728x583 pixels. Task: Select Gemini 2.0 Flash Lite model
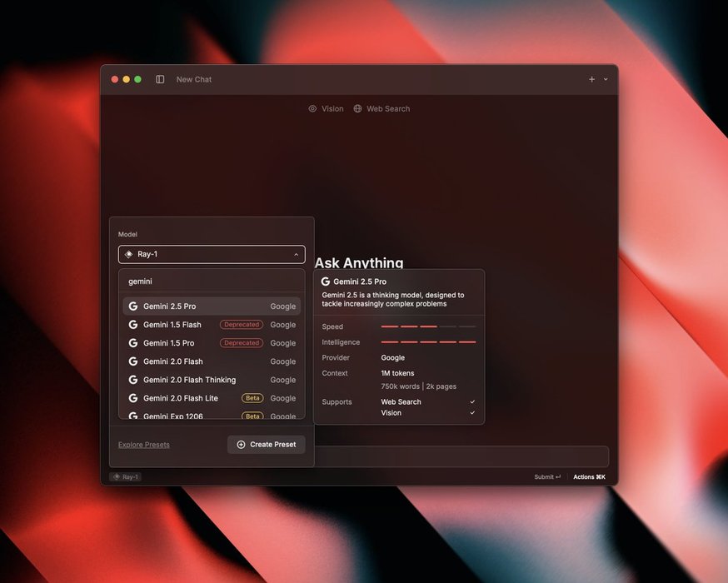tap(212, 398)
